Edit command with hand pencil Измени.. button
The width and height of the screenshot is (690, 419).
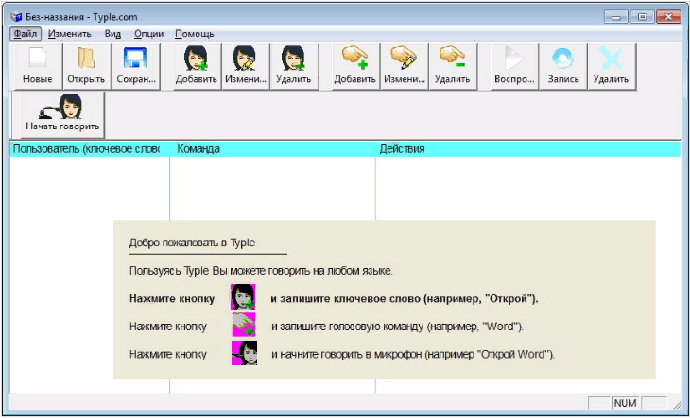[404, 66]
